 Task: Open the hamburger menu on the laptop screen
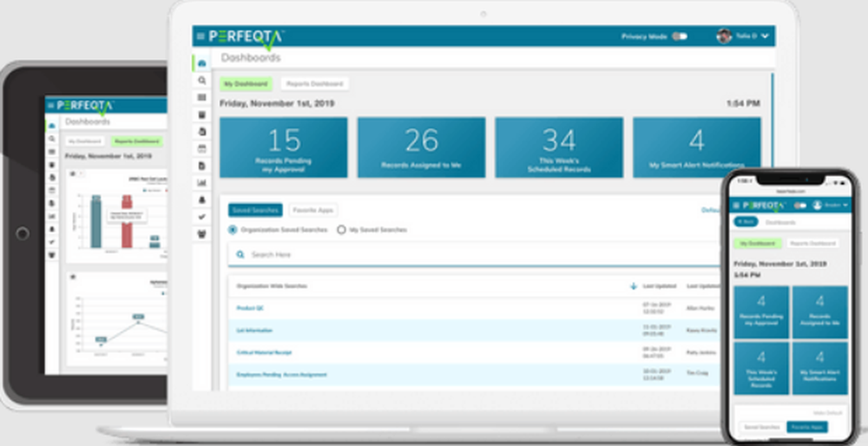pyautogui.click(x=201, y=36)
